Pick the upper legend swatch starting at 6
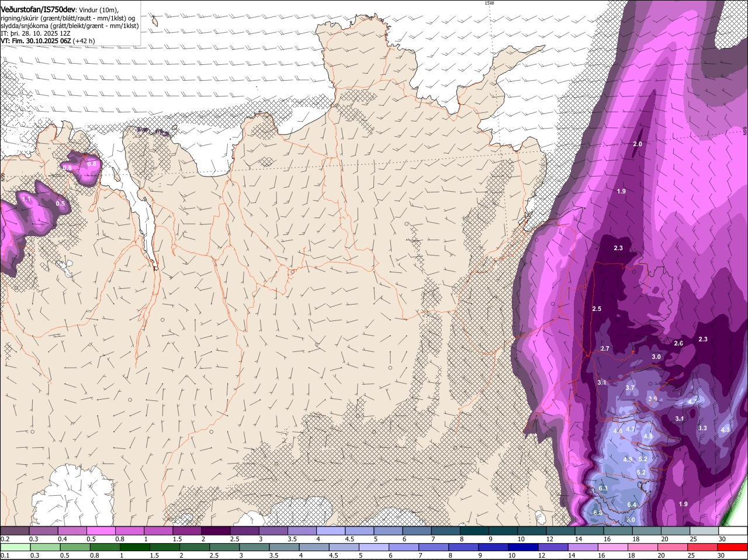This screenshot has height=560, width=748. coord(417,530)
